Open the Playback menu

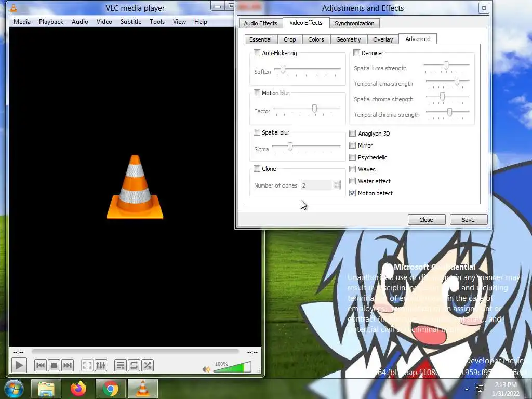coord(51,22)
